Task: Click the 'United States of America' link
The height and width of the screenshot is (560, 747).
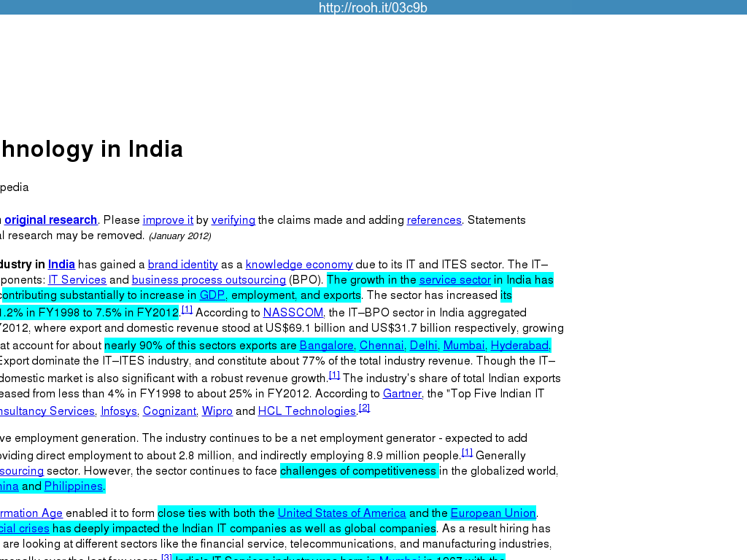Action: [x=341, y=513]
